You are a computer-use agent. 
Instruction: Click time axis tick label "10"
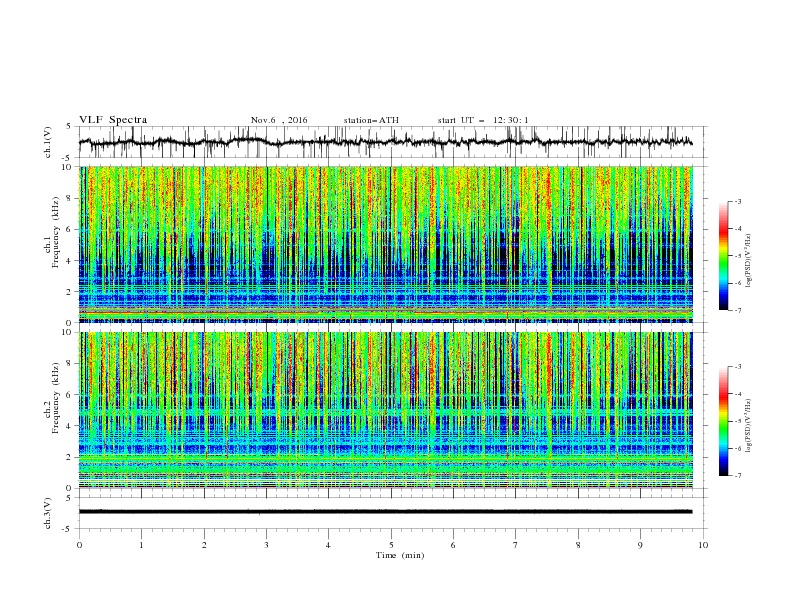click(703, 545)
